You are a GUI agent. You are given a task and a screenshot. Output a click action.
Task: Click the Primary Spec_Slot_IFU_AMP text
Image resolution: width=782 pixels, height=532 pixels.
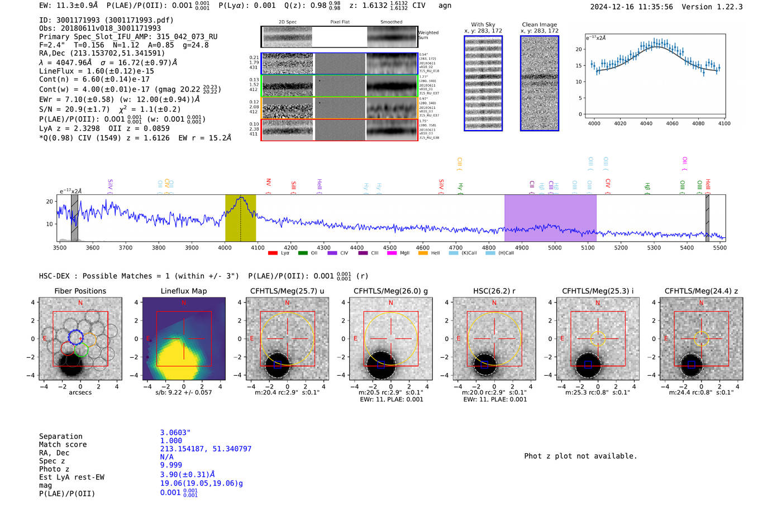128,37
